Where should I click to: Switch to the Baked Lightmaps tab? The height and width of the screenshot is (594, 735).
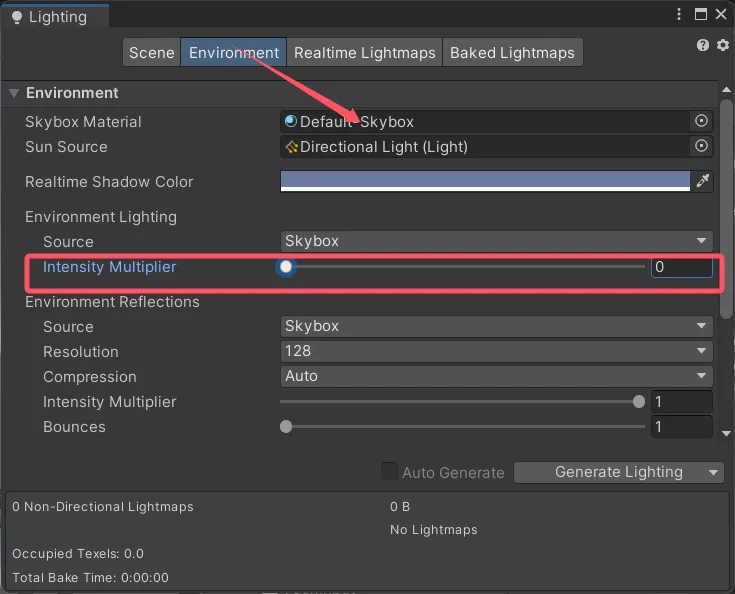click(x=512, y=53)
